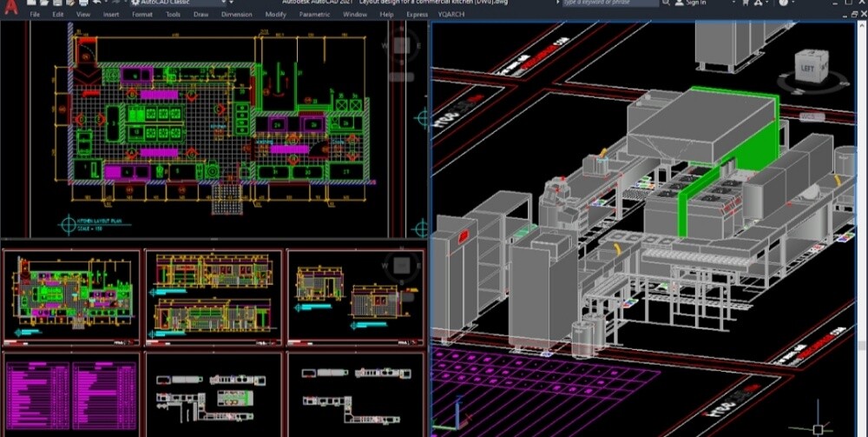Click the Save As icon in quick access toolbar

click(x=70, y=3)
